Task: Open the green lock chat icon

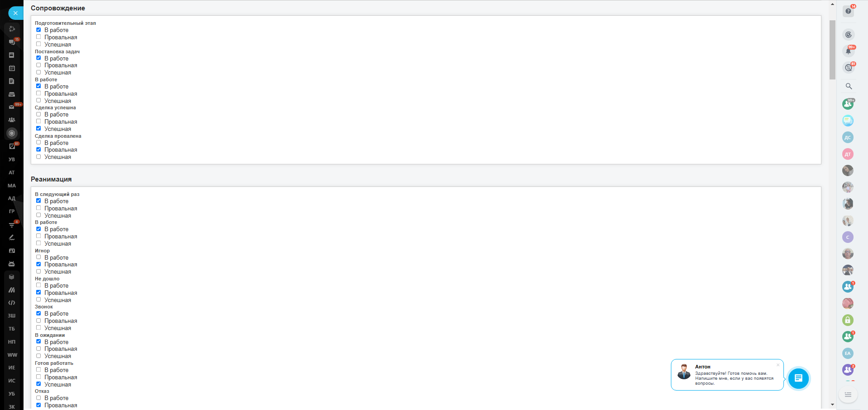Action: point(848,320)
